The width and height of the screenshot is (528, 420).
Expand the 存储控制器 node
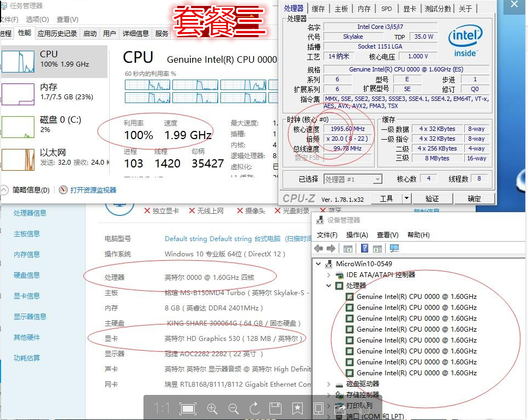[329, 395]
